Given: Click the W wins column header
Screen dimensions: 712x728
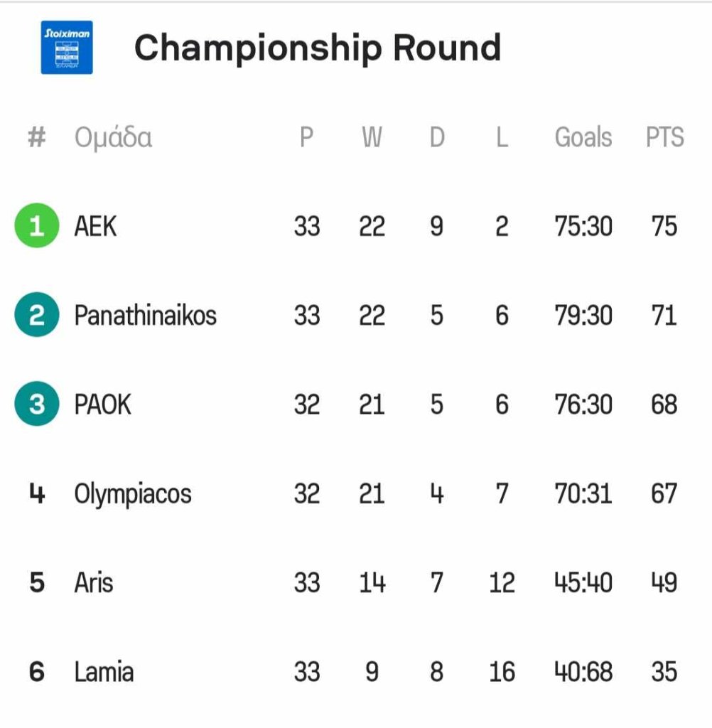Looking at the screenshot, I should (372, 137).
